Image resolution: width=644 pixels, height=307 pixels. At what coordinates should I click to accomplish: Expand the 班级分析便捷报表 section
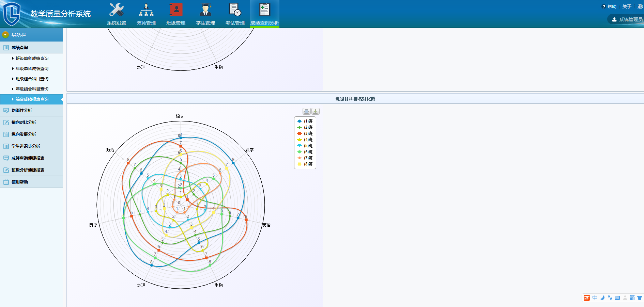tap(31, 170)
